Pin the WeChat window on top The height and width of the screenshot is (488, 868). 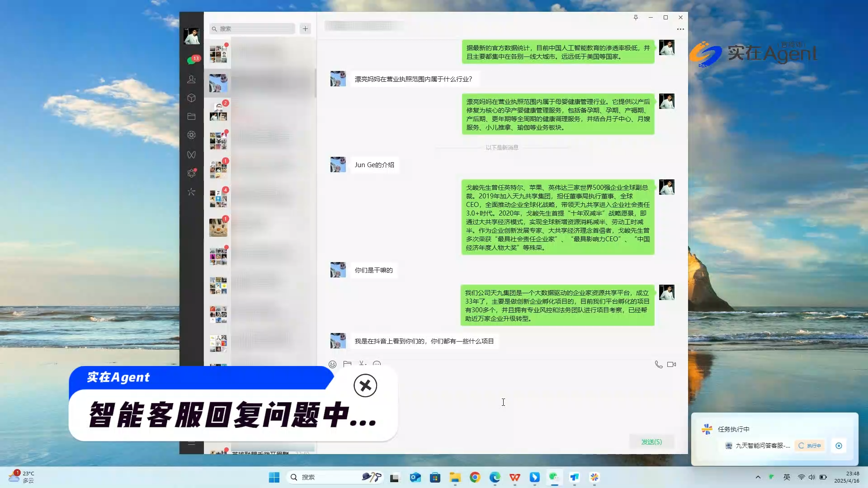[x=636, y=17]
